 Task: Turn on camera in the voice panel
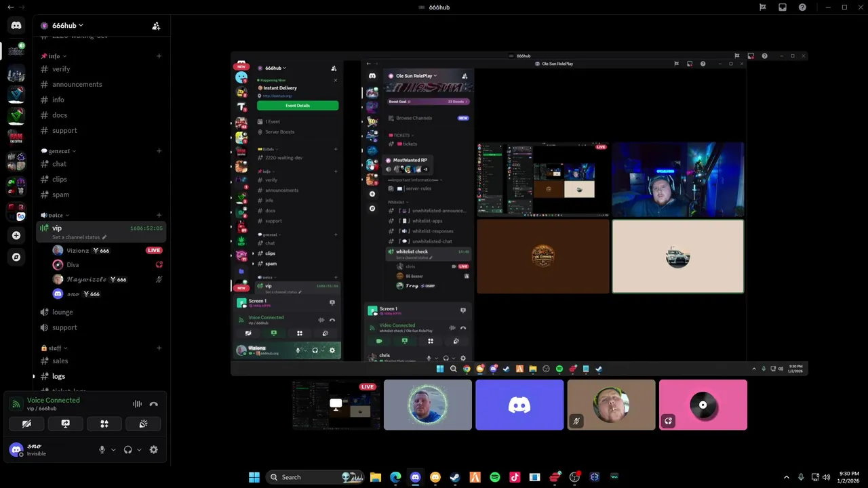click(26, 424)
